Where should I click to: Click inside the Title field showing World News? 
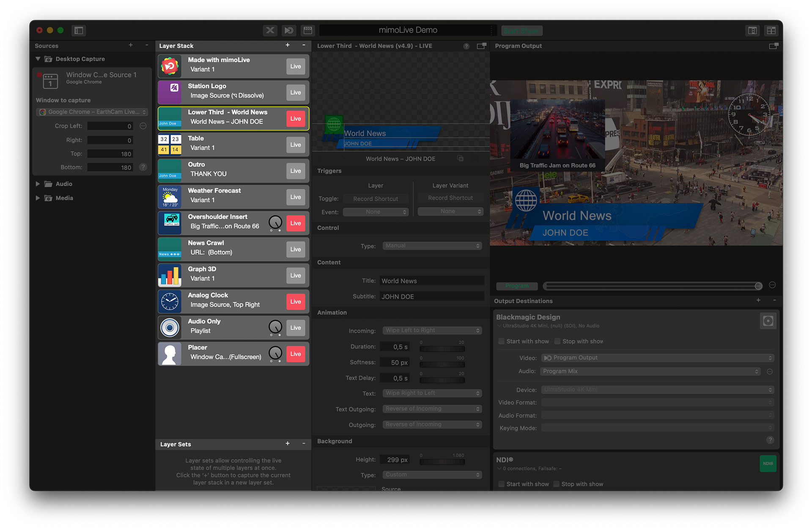pyautogui.click(x=431, y=280)
